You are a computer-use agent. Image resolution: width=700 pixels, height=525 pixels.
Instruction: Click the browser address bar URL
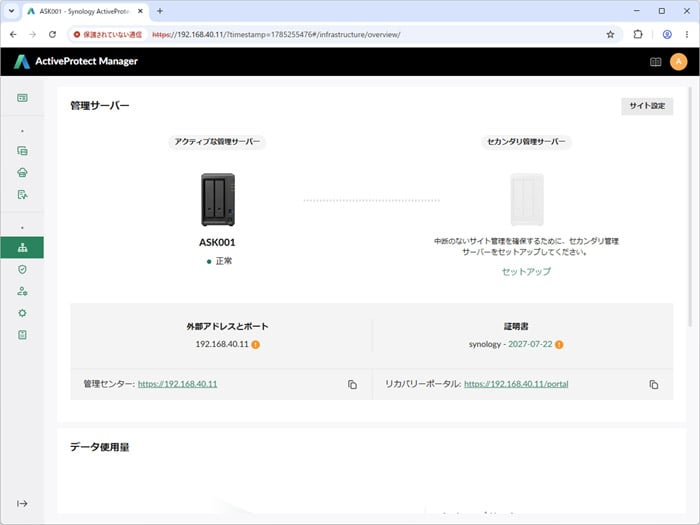pyautogui.click(x=276, y=34)
